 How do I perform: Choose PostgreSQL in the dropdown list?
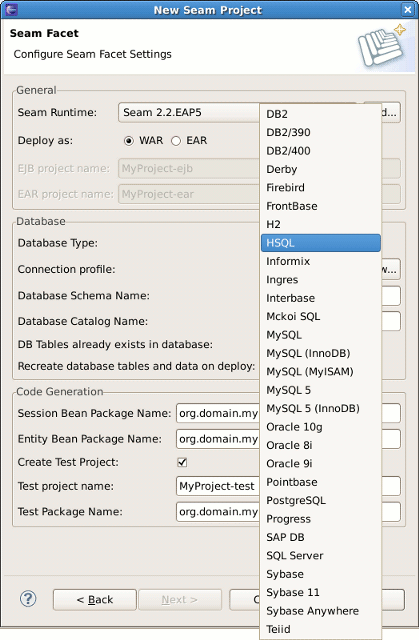321,500
